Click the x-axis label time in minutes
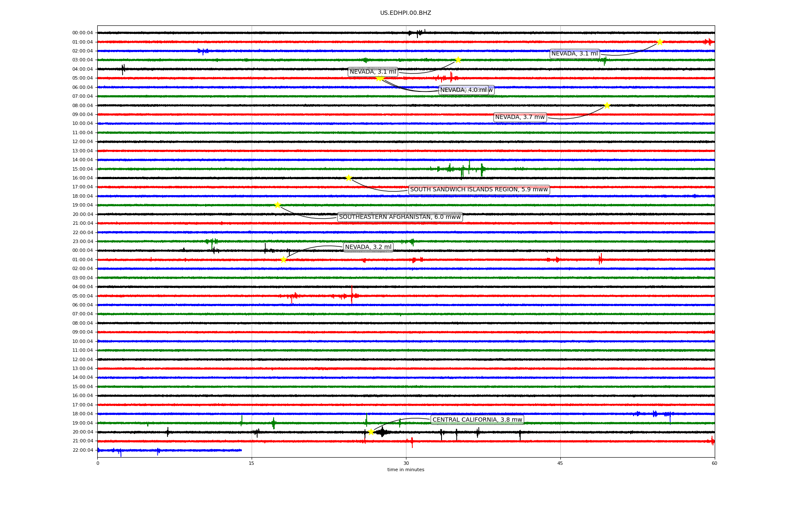The width and height of the screenshot is (812, 508). 406,470
